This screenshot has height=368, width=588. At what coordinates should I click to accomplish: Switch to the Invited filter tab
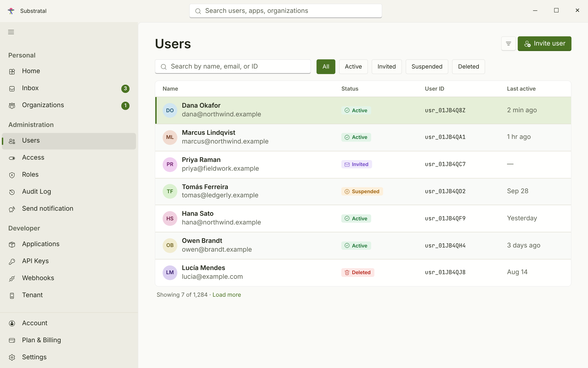pos(386,66)
